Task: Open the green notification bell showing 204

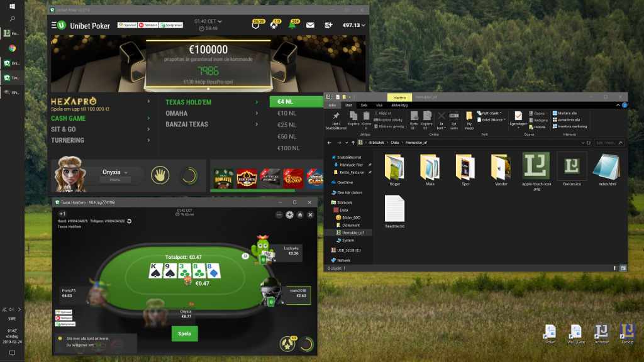Action: point(292,25)
